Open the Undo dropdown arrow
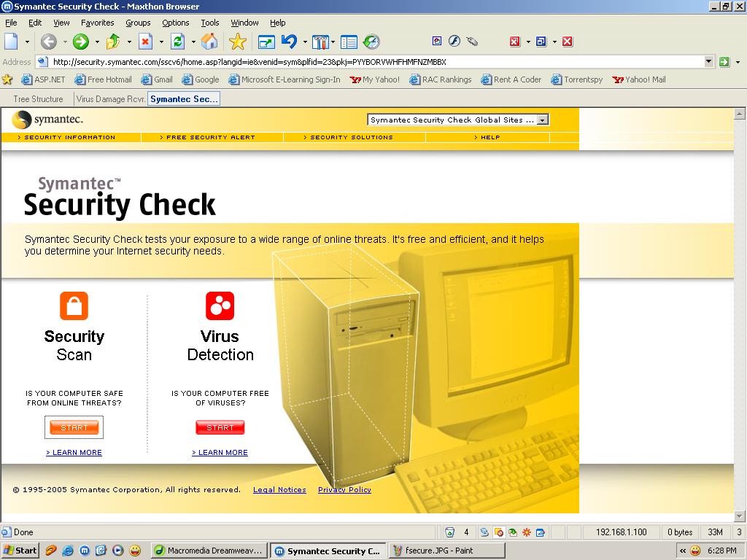 tap(305, 42)
